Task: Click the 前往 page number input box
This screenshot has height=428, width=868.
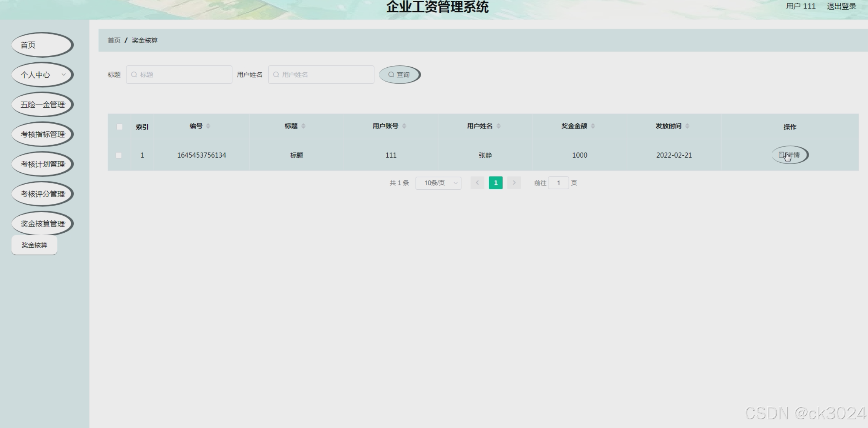Action: click(558, 183)
